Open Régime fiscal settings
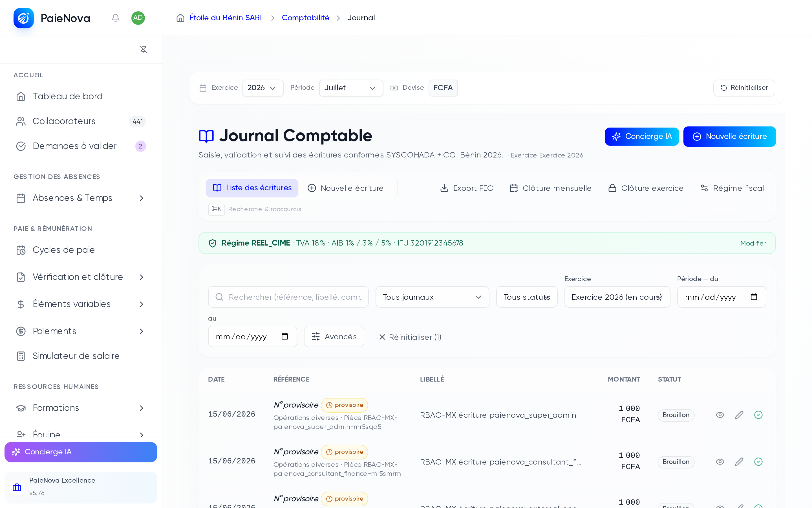The height and width of the screenshot is (508, 812). click(x=732, y=188)
